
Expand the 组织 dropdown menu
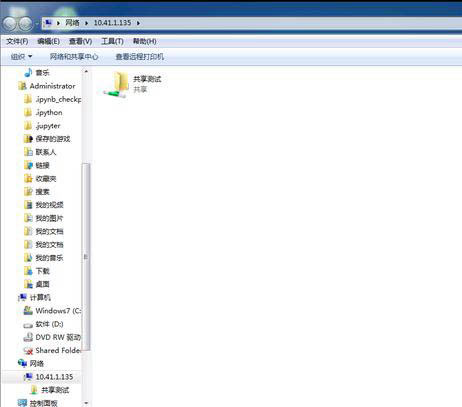21,57
